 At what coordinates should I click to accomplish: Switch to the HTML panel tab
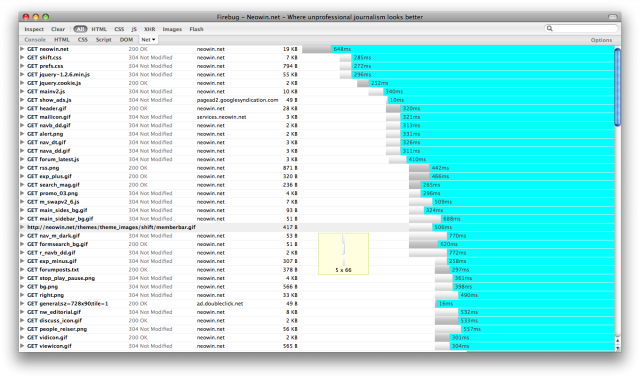(x=62, y=40)
